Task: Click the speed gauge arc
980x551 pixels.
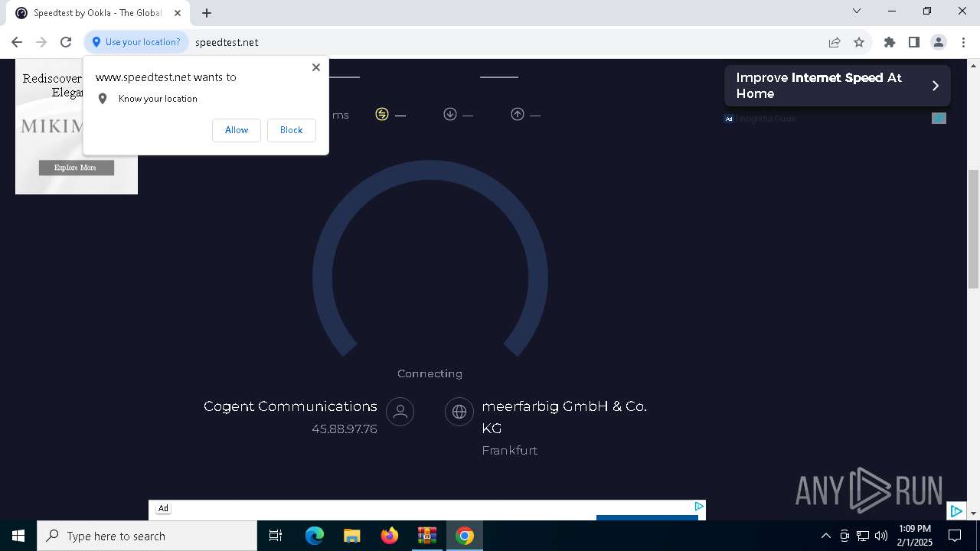Action: (x=430, y=171)
